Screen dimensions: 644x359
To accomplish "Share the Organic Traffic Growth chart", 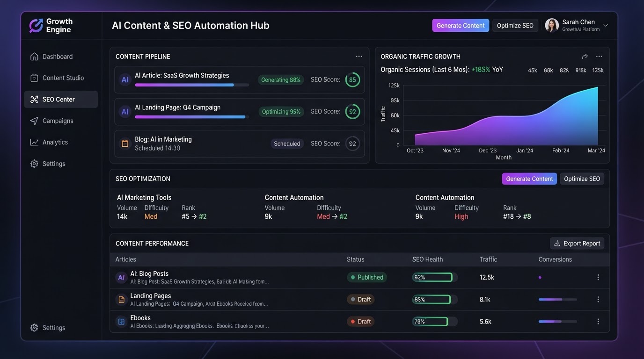I will coord(585,57).
